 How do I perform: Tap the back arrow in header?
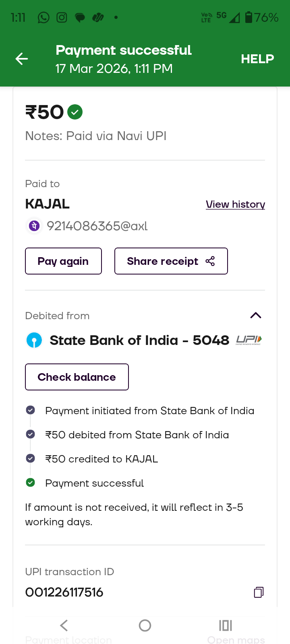point(22,59)
